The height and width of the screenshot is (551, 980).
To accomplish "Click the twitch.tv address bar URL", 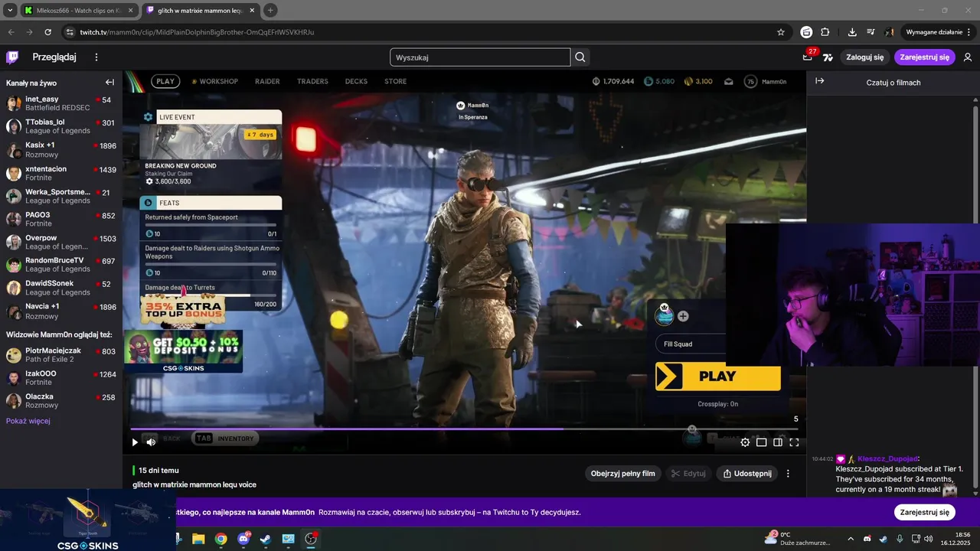I will (197, 32).
